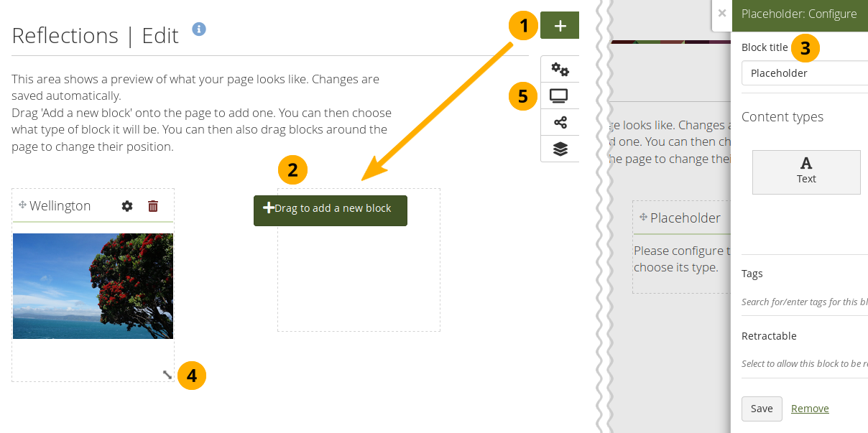Click the green plus add block button
Viewport: 868px width, 433px height.
[x=560, y=26]
